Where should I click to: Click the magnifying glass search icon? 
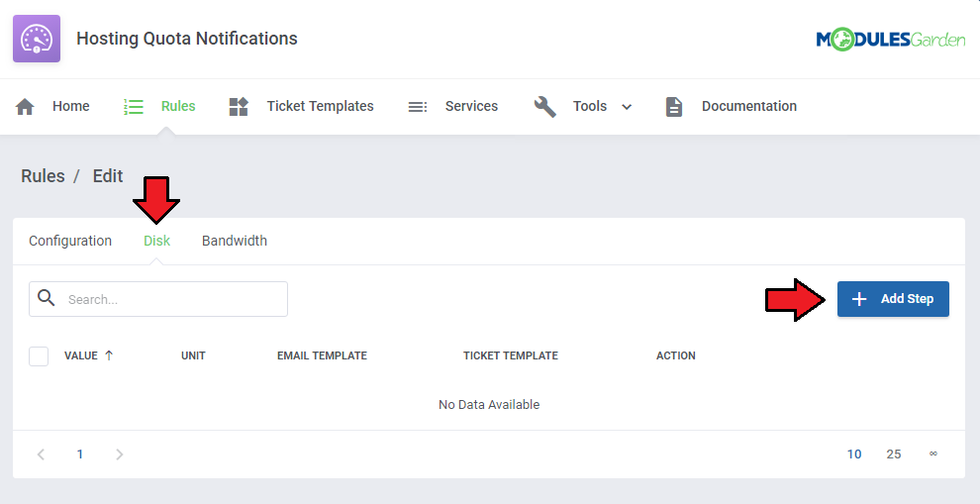click(x=47, y=298)
